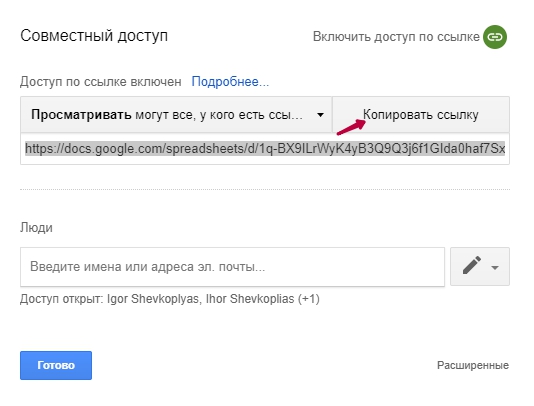
Task: Click the green link-sharing chain icon
Action: coord(495,37)
